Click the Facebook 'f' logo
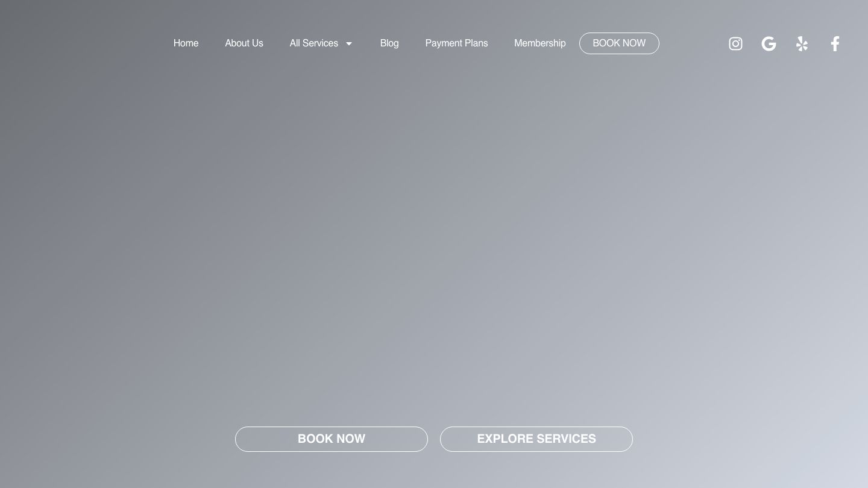 [835, 43]
